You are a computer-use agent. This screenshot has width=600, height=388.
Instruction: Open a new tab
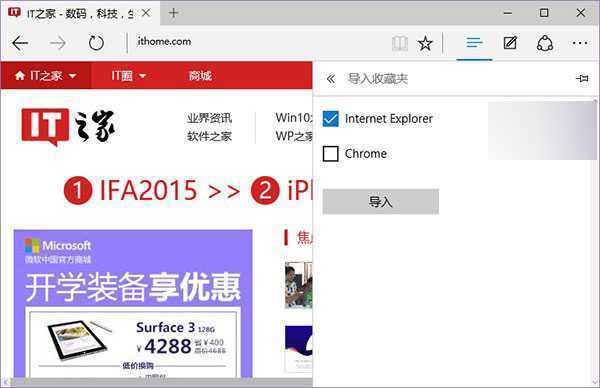pyautogui.click(x=173, y=13)
